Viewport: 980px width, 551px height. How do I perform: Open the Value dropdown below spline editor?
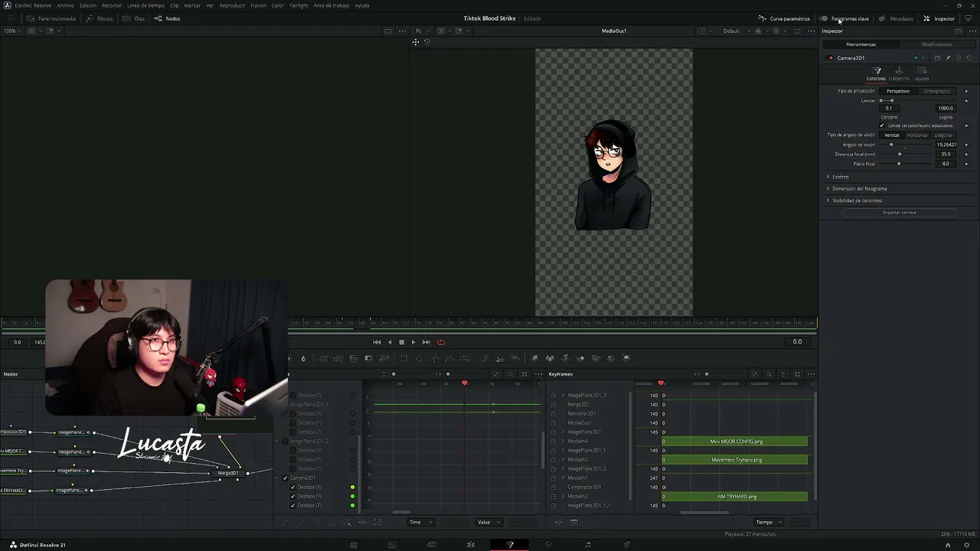click(x=488, y=522)
